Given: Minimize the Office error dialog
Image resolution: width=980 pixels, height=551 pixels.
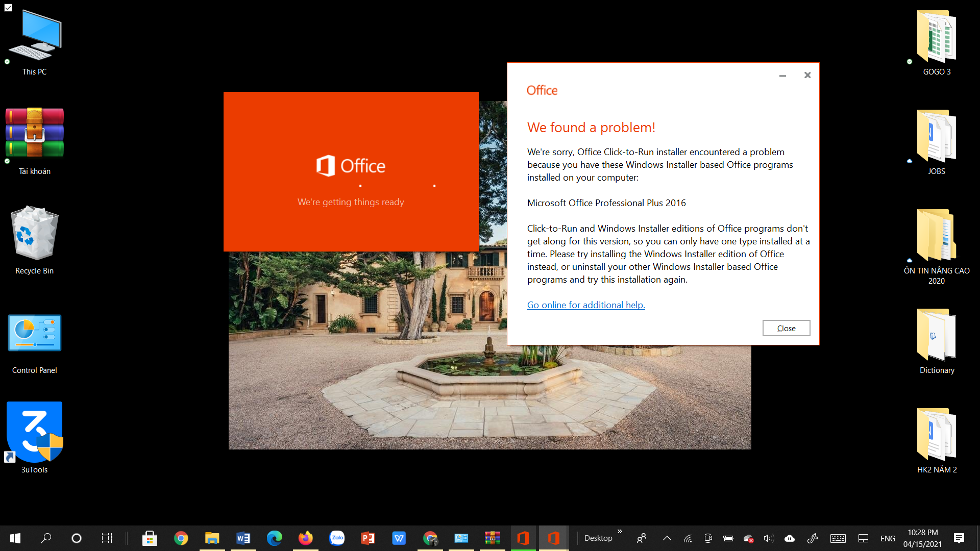Looking at the screenshot, I should [782, 76].
